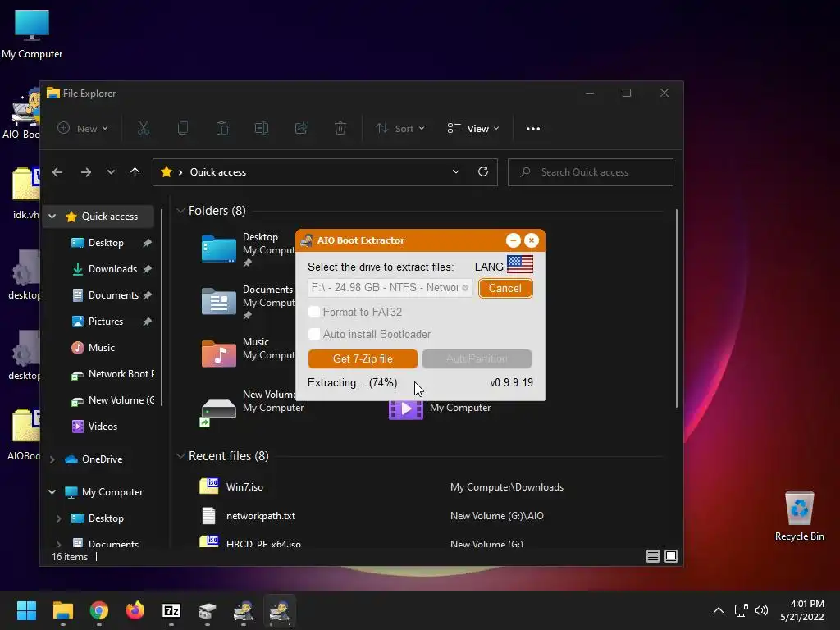Click the US flag language icon

point(519,264)
